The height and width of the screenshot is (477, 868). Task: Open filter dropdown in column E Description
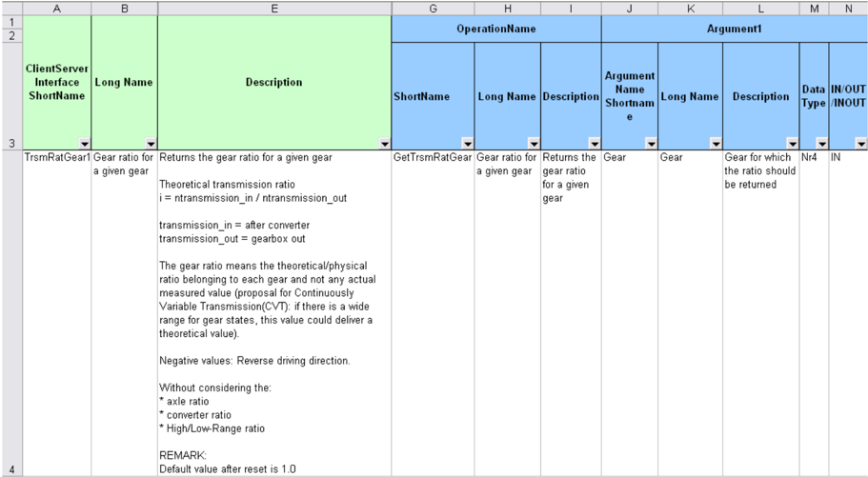point(385,144)
